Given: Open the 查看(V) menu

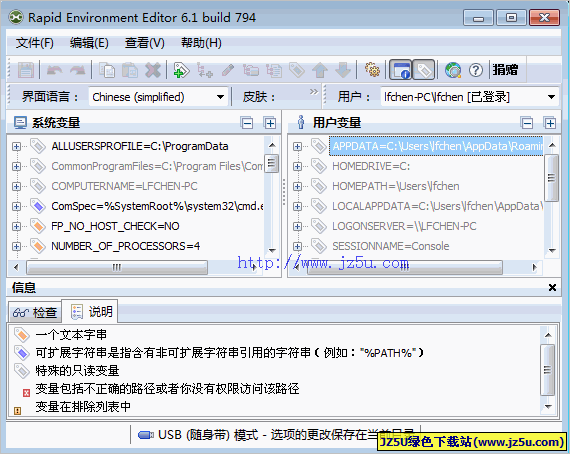Looking at the screenshot, I should click(x=145, y=43).
